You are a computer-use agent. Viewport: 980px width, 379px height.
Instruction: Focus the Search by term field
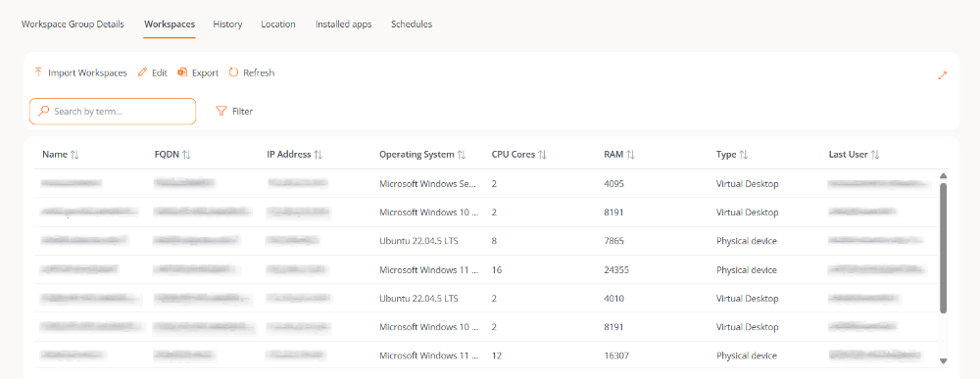tap(113, 111)
